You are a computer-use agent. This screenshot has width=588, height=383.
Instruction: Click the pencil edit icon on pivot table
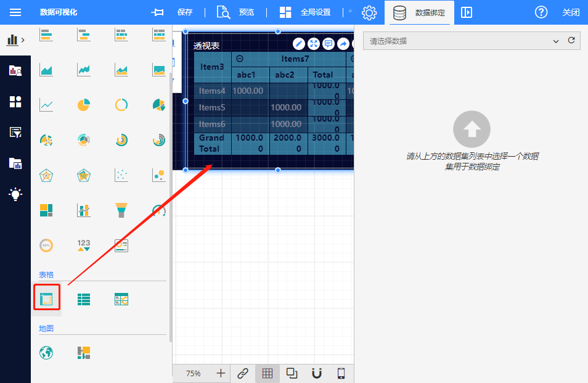coord(298,44)
